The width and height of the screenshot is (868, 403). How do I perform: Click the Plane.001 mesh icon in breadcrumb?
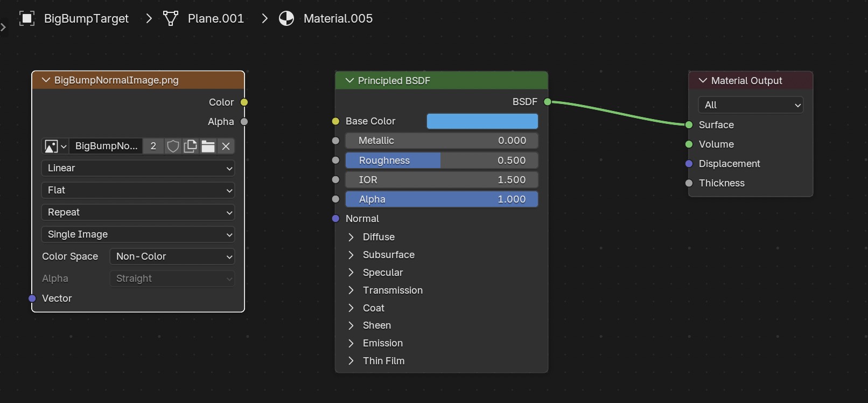171,18
